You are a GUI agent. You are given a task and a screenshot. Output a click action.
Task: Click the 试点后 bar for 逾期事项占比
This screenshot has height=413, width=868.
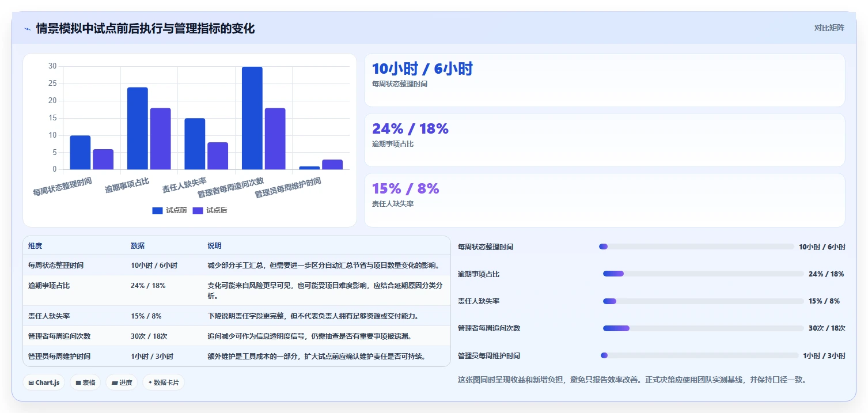coord(161,139)
